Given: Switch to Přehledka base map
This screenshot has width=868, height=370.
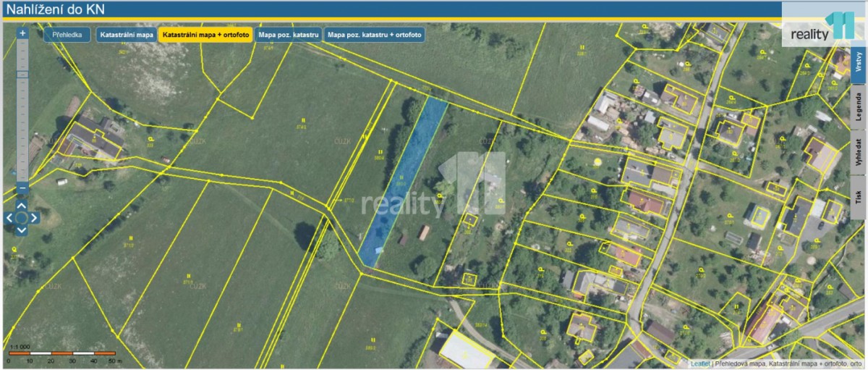Looking at the screenshot, I should pos(67,35).
